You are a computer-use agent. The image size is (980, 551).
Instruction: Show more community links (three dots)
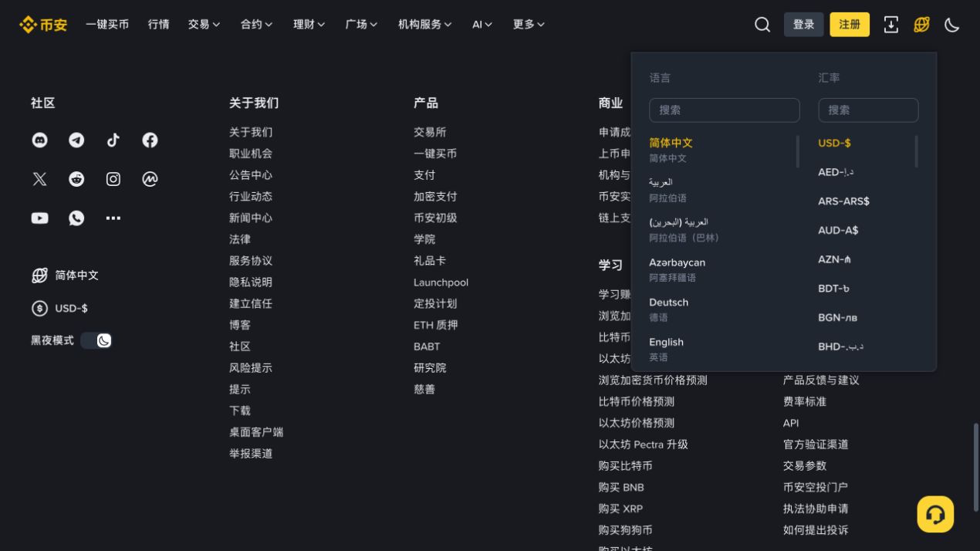(113, 218)
